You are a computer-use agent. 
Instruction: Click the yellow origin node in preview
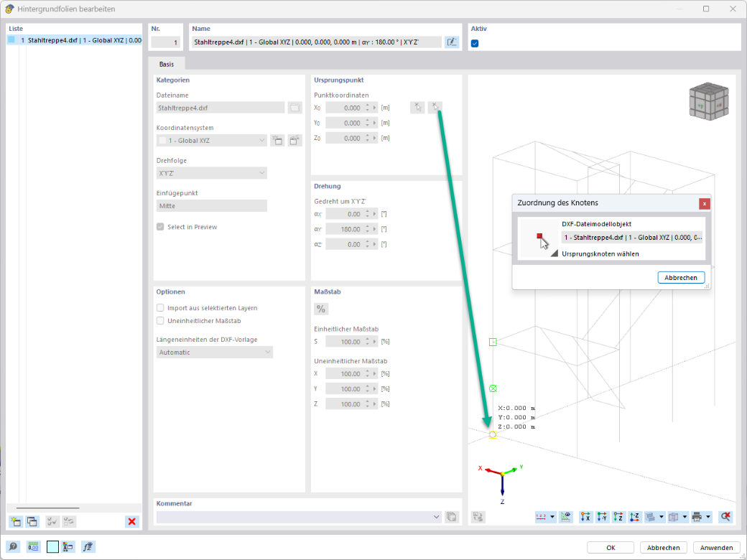(493, 435)
